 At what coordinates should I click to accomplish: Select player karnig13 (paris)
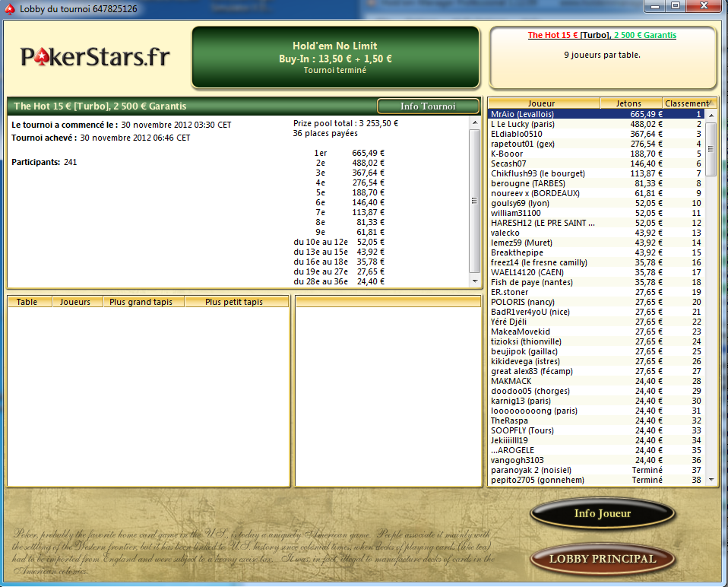[597, 401]
